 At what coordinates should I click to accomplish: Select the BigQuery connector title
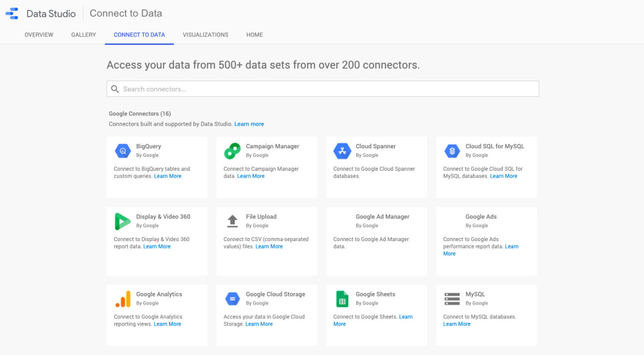click(149, 146)
